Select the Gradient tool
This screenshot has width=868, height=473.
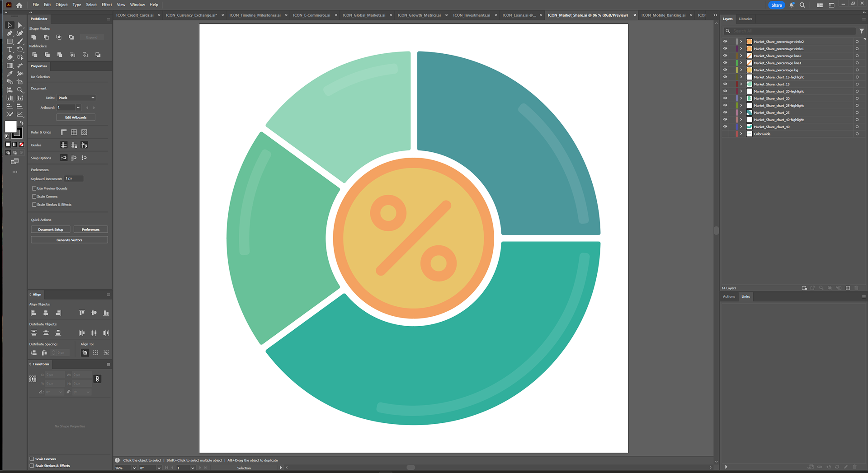pos(9,66)
